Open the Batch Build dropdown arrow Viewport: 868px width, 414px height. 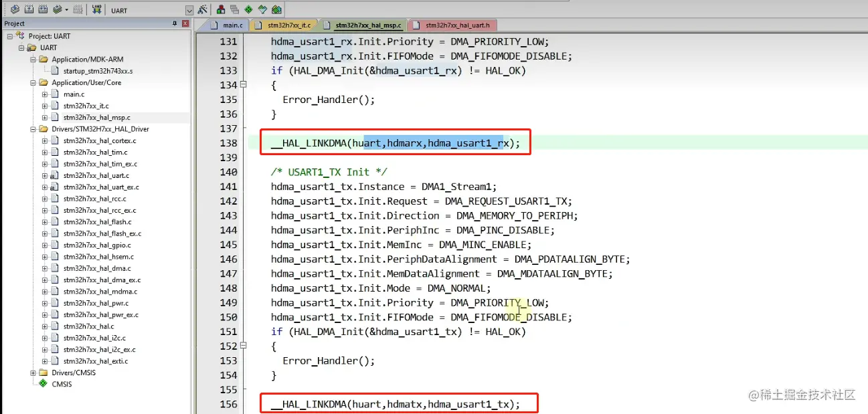point(67,10)
